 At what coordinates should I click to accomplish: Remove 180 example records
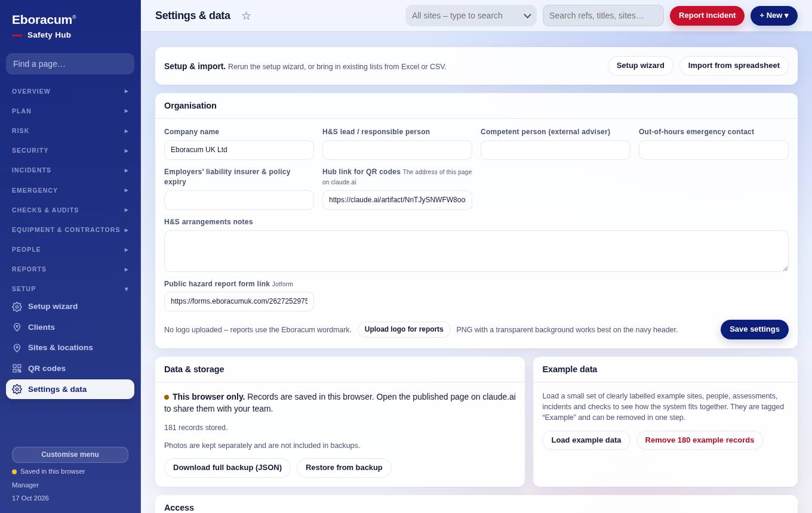click(700, 440)
